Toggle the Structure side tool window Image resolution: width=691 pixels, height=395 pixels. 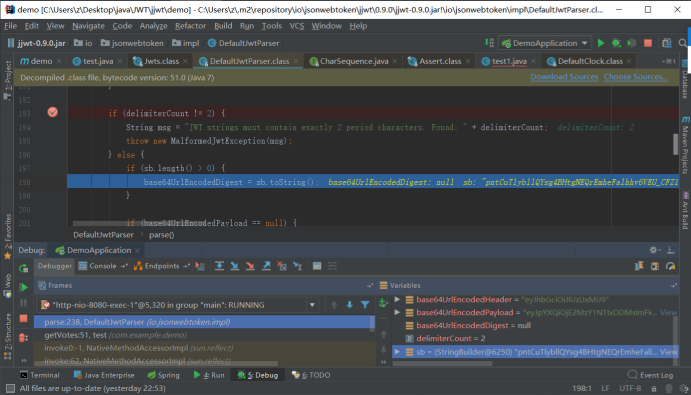point(8,336)
